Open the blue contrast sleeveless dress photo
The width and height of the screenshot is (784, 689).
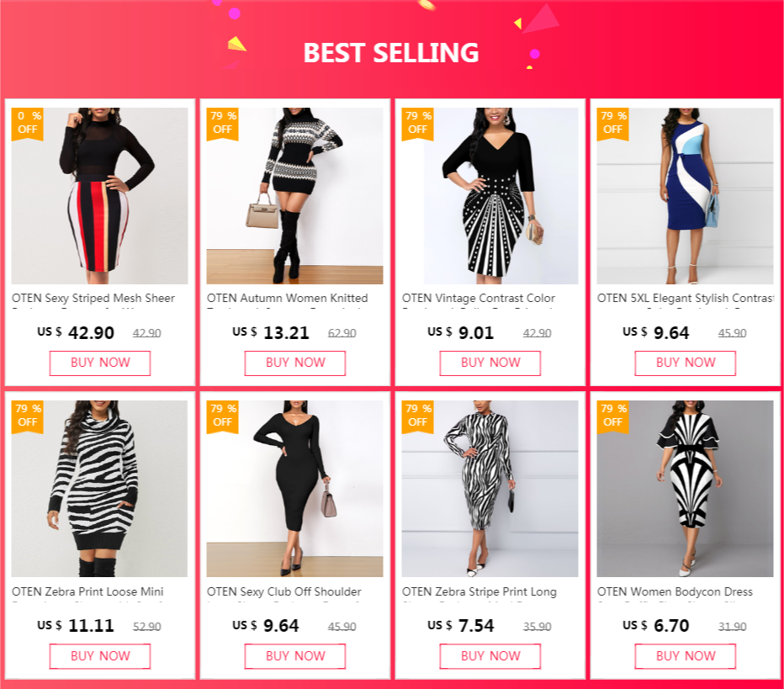685,195
